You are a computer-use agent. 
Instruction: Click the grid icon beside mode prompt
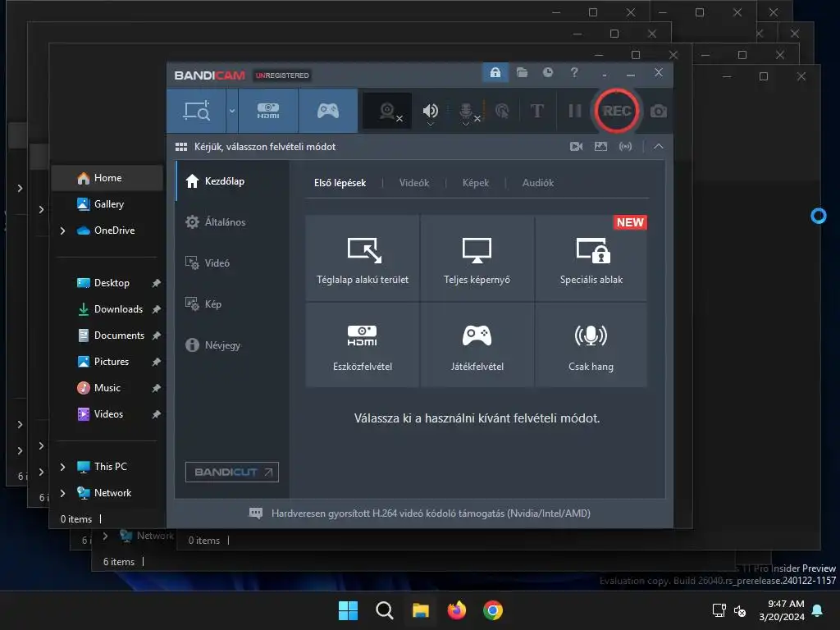click(x=181, y=147)
